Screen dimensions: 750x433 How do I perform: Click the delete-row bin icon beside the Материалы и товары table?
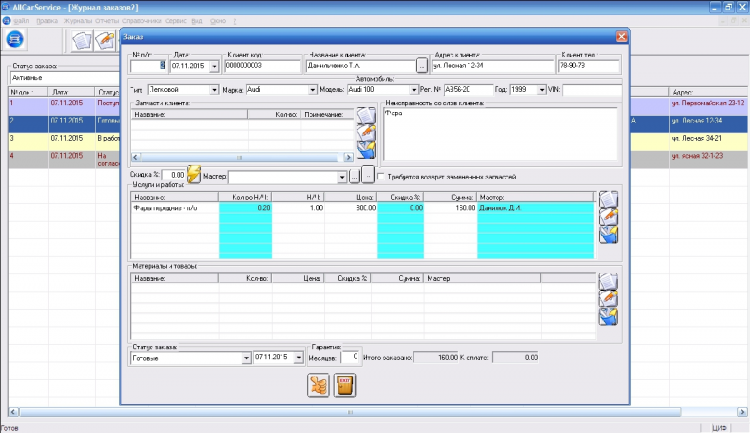click(608, 316)
